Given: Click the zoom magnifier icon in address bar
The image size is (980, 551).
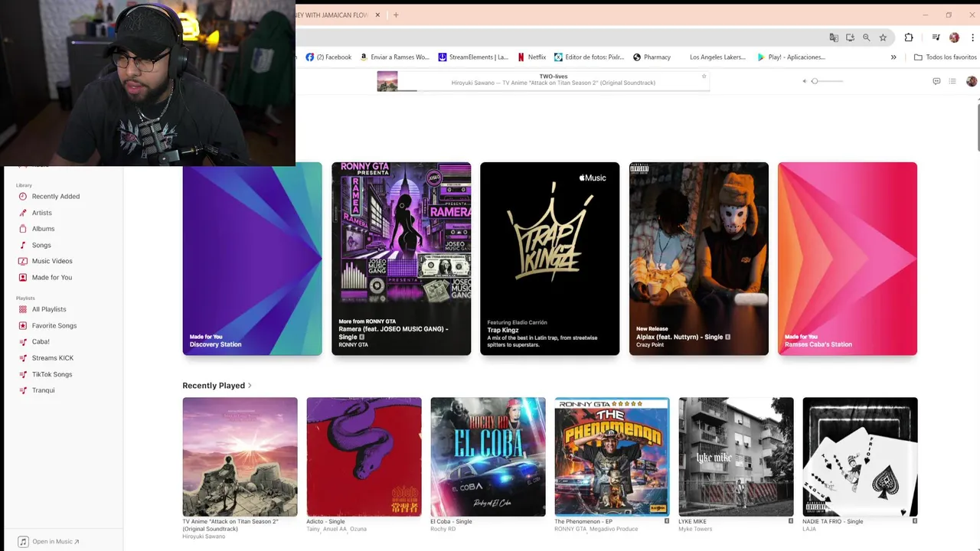Looking at the screenshot, I should pyautogui.click(x=867, y=37).
